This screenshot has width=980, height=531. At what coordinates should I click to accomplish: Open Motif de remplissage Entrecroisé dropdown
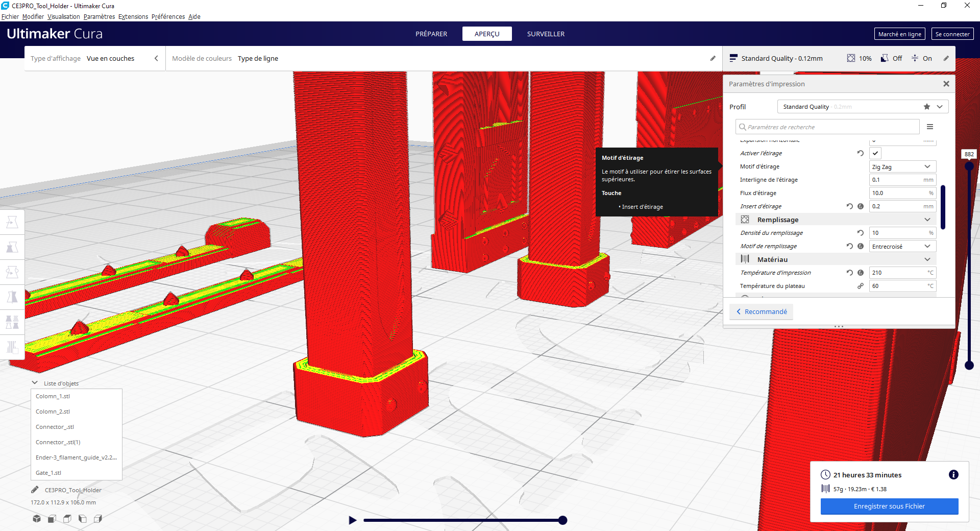(x=902, y=246)
